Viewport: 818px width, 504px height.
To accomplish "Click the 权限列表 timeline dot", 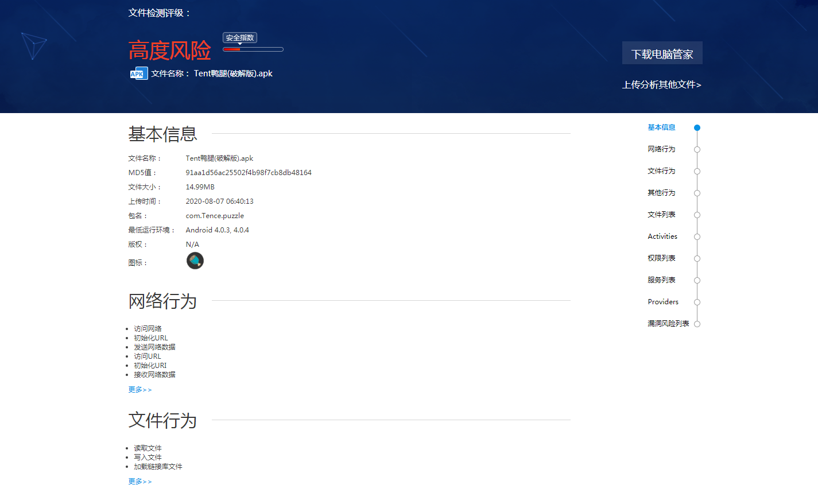I will (x=697, y=258).
